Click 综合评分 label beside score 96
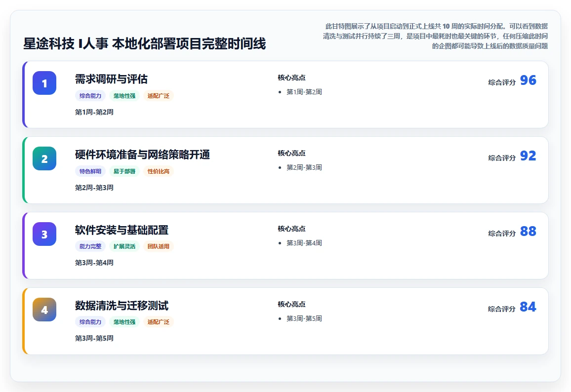This screenshot has height=392, width=571. coord(502,82)
